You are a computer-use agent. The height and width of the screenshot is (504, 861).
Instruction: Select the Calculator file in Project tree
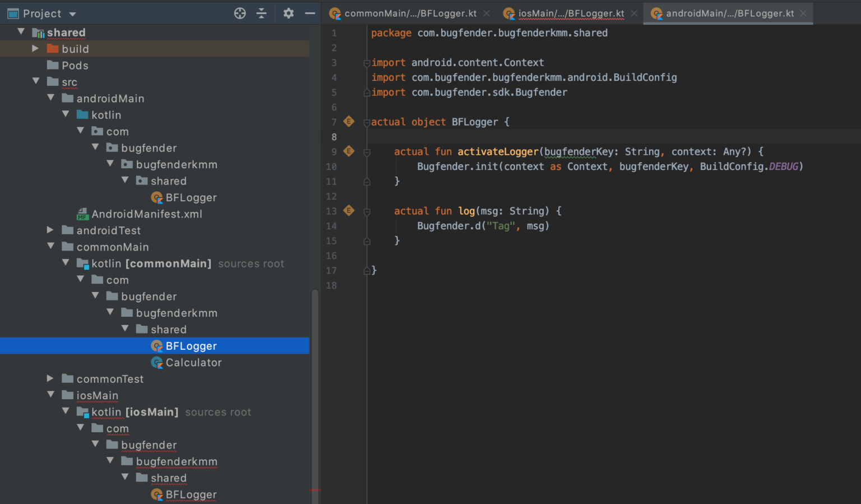click(x=193, y=362)
